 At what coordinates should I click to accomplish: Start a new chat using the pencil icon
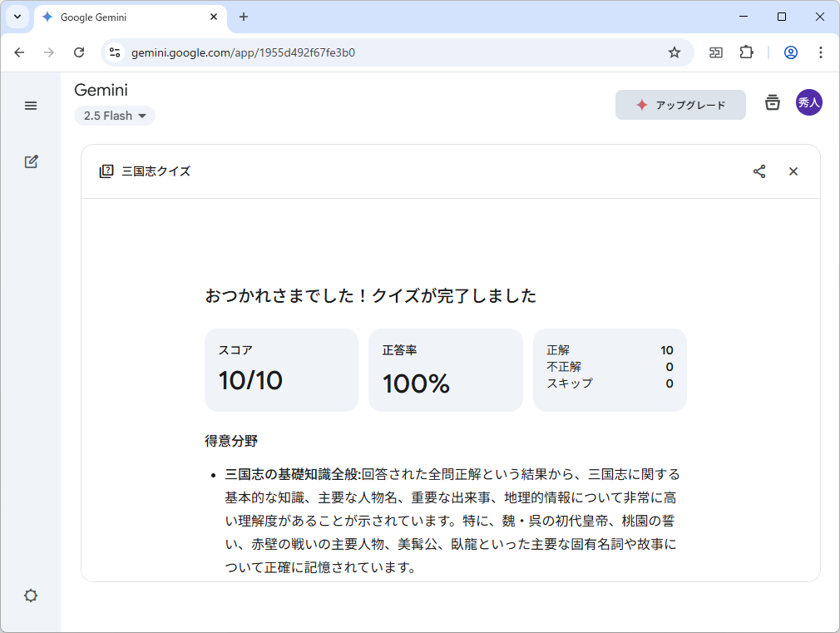click(x=31, y=161)
